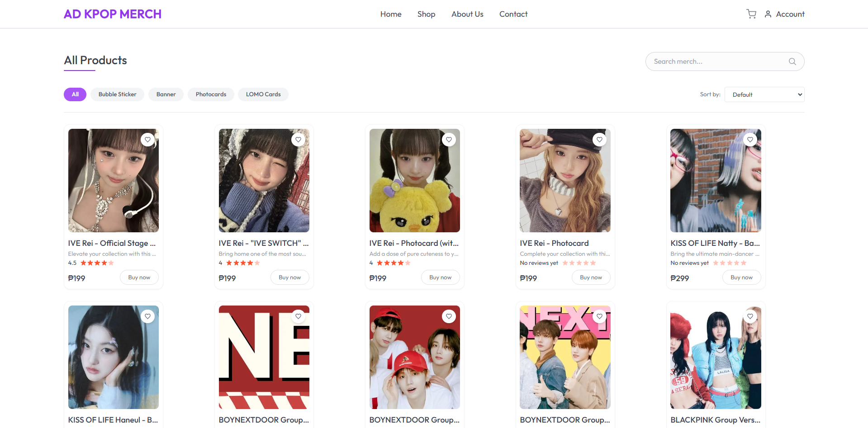Open IVE Rei - Photocard product image
The width and height of the screenshot is (868, 428).
(x=565, y=180)
